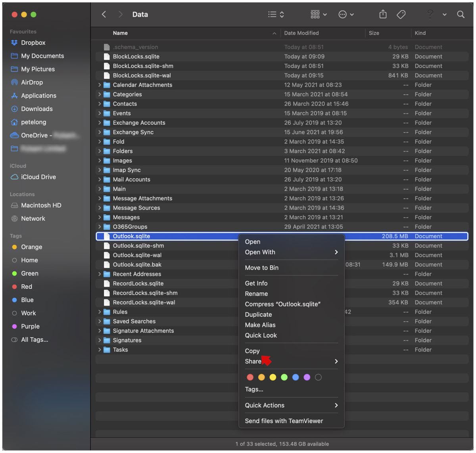Open the group-by grid dropdown
This screenshot has width=476, height=453.
click(x=319, y=15)
